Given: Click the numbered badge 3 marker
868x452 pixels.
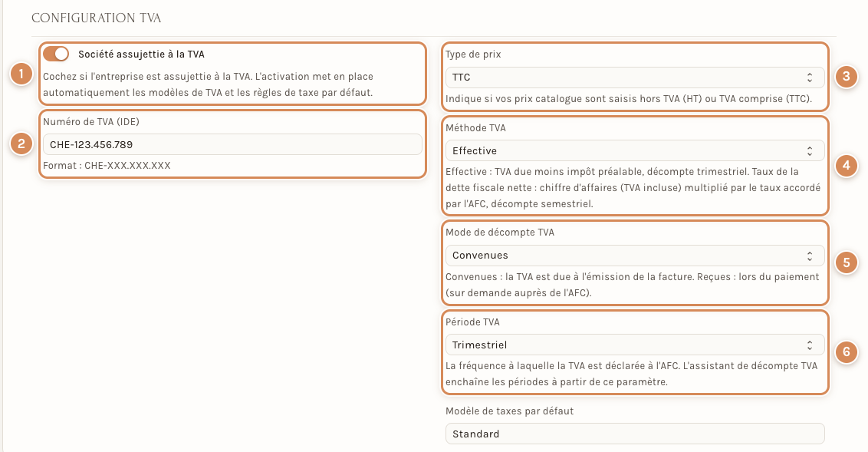Looking at the screenshot, I should click(x=846, y=77).
